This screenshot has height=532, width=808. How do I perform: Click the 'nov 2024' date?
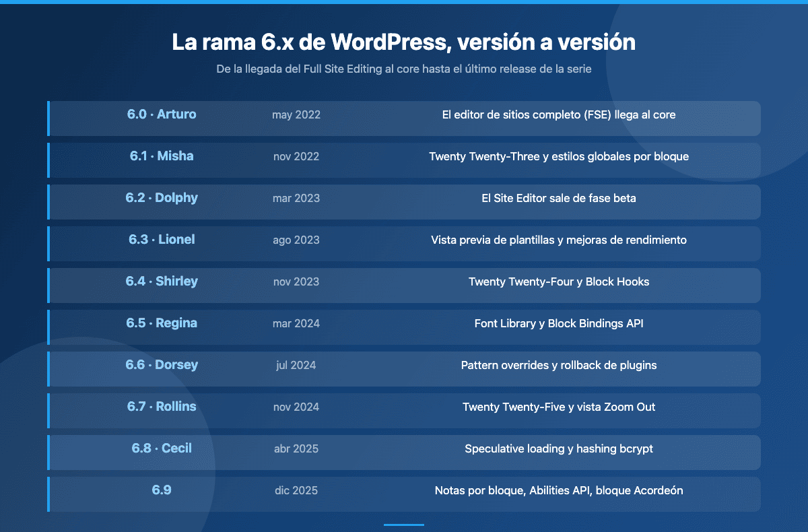[296, 407]
